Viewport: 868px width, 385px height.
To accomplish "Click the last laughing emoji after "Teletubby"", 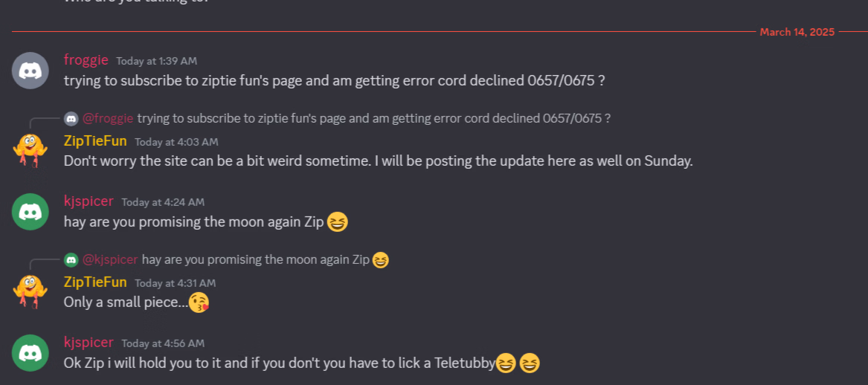I will (530, 363).
